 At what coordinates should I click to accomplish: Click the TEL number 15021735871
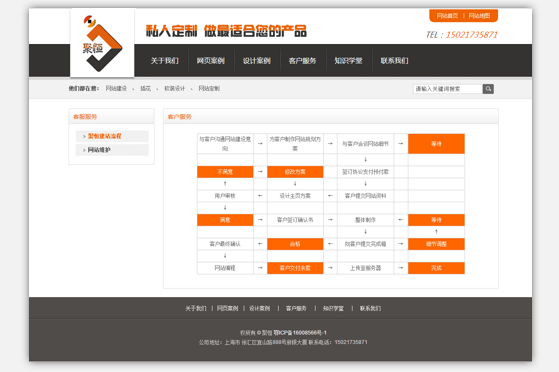(472, 35)
